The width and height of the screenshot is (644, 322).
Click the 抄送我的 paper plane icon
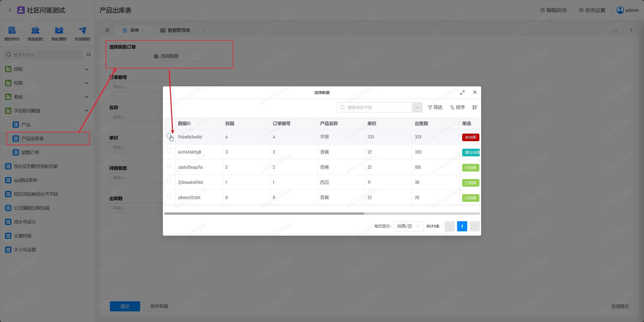coord(82,31)
